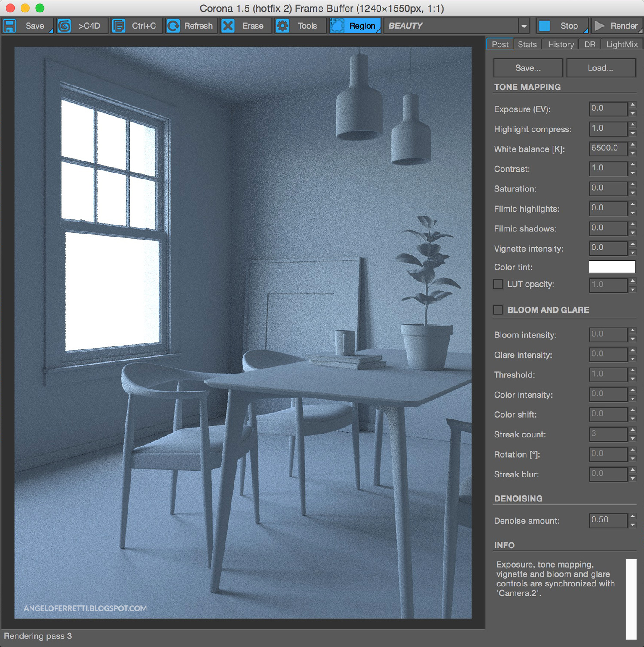The height and width of the screenshot is (647, 644).
Task: Stop rendering with the blue square icon
Action: pos(544,26)
